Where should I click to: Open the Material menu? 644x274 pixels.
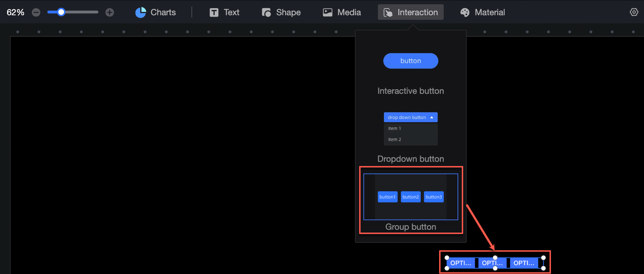pos(482,12)
